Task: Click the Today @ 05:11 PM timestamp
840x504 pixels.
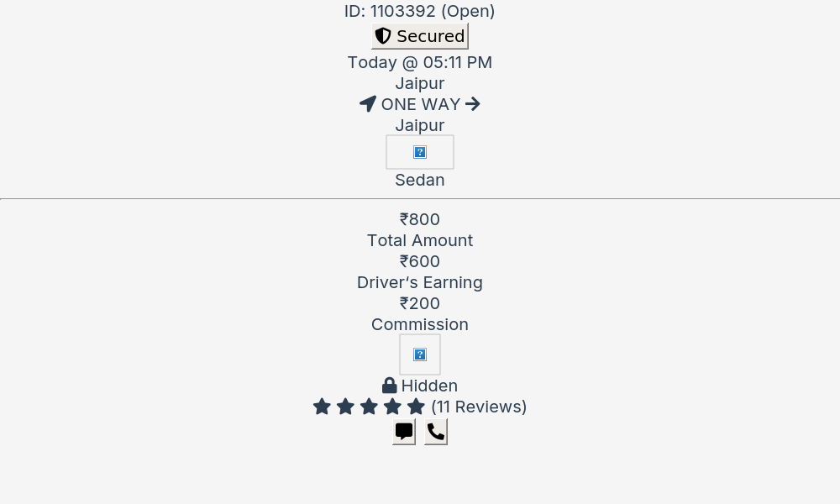Action: [420, 62]
